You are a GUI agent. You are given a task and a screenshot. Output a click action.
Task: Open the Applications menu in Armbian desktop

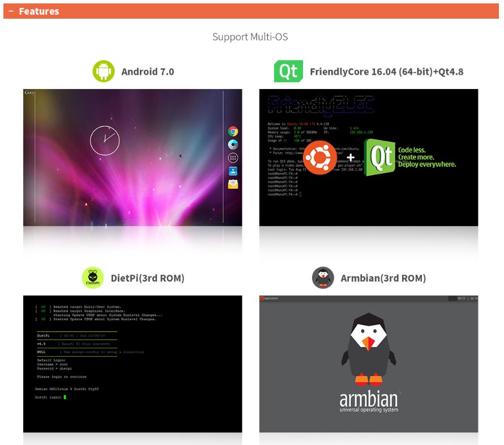(270, 298)
